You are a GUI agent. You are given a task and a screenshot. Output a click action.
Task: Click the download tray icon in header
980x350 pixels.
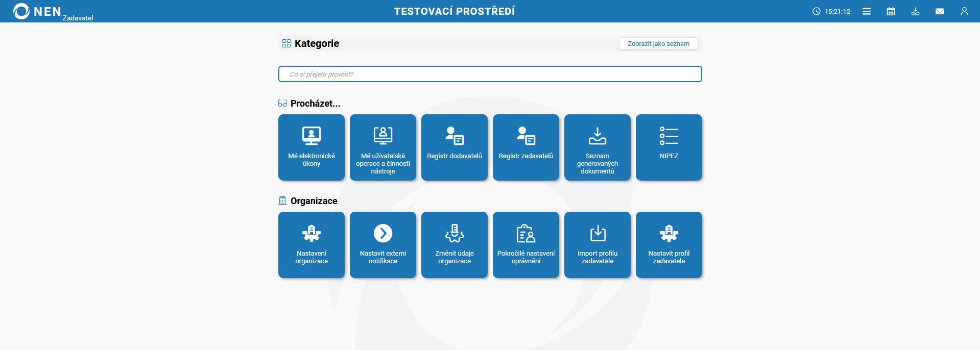tap(916, 11)
